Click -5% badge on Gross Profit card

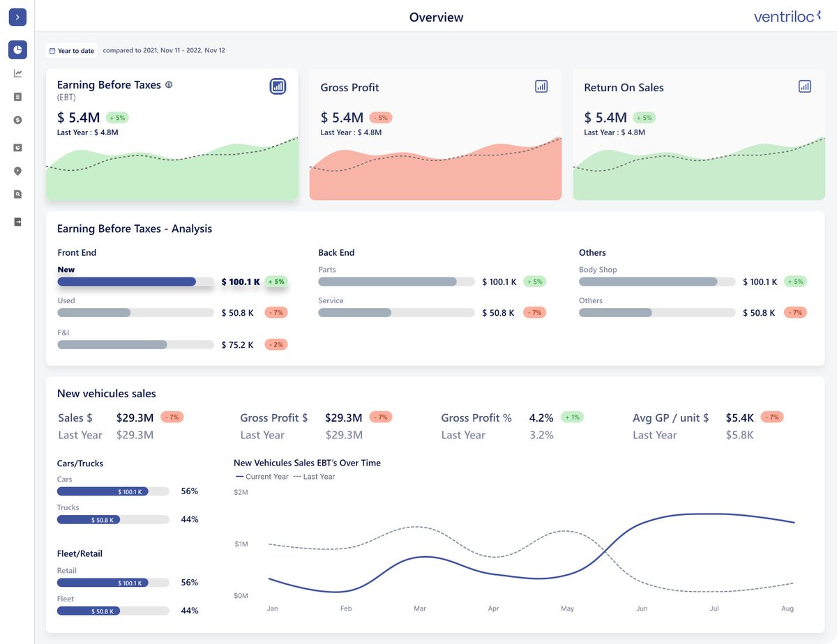(380, 118)
